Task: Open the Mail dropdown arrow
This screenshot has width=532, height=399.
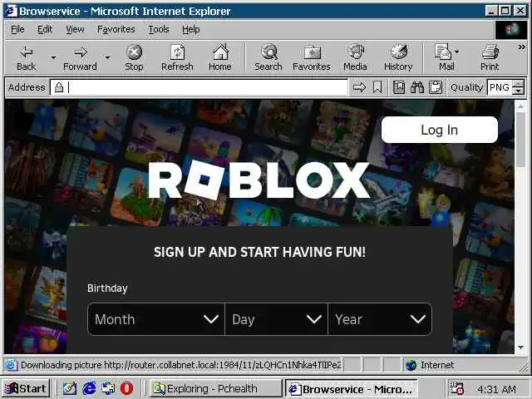Action: 456,52
